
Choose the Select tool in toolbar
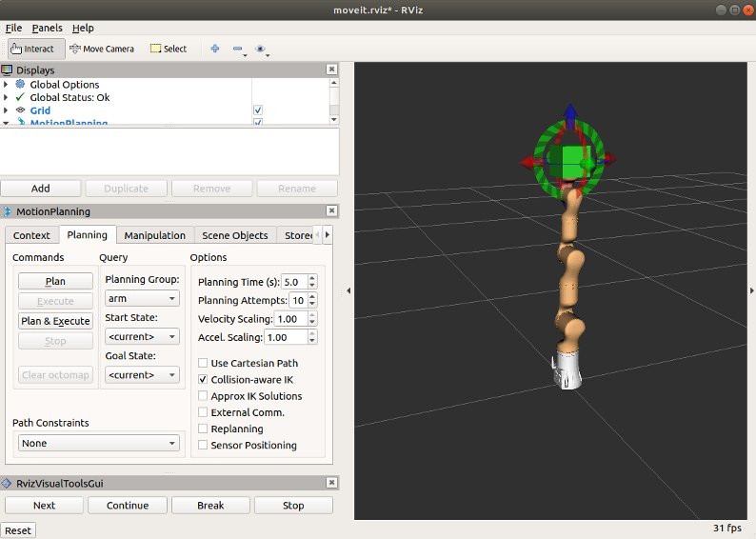169,49
